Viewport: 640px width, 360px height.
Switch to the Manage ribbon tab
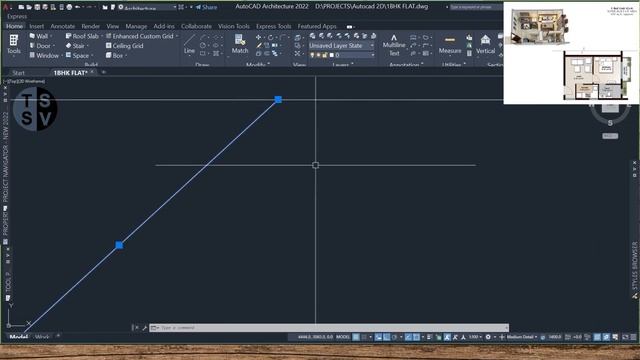pyautogui.click(x=136, y=26)
